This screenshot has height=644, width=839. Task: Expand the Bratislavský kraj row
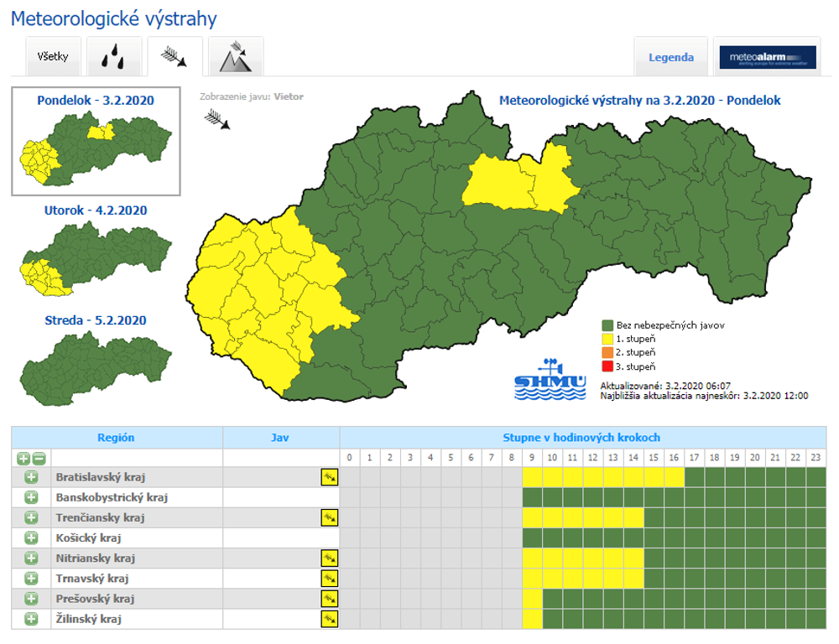click(x=31, y=477)
